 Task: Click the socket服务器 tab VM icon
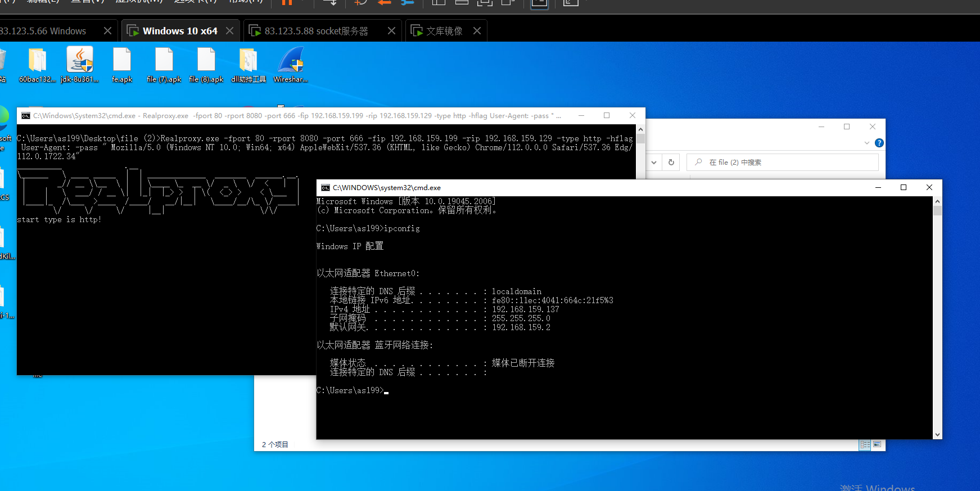pos(255,30)
